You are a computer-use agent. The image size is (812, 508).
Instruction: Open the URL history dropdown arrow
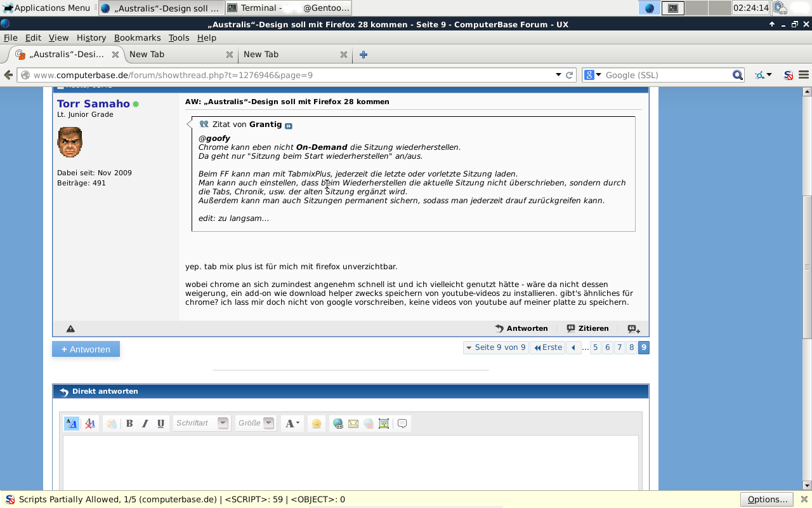pos(558,75)
